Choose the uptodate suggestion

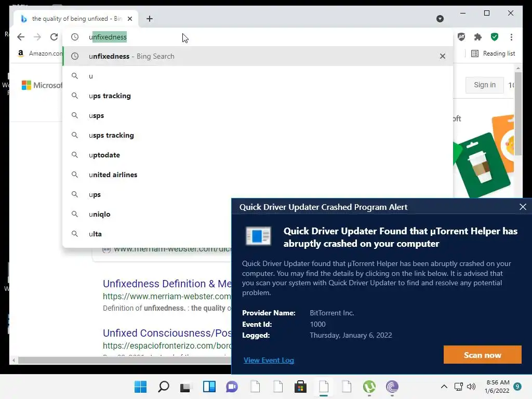[258, 155]
